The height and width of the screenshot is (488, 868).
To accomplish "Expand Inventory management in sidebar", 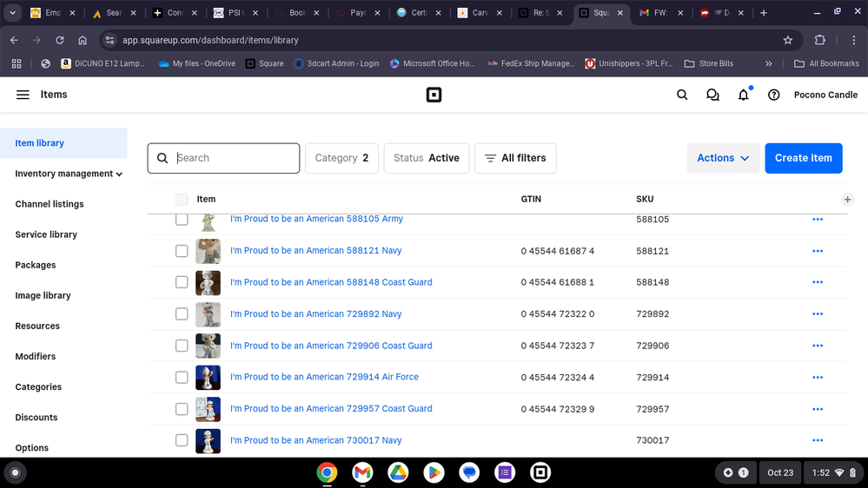I will 69,174.
